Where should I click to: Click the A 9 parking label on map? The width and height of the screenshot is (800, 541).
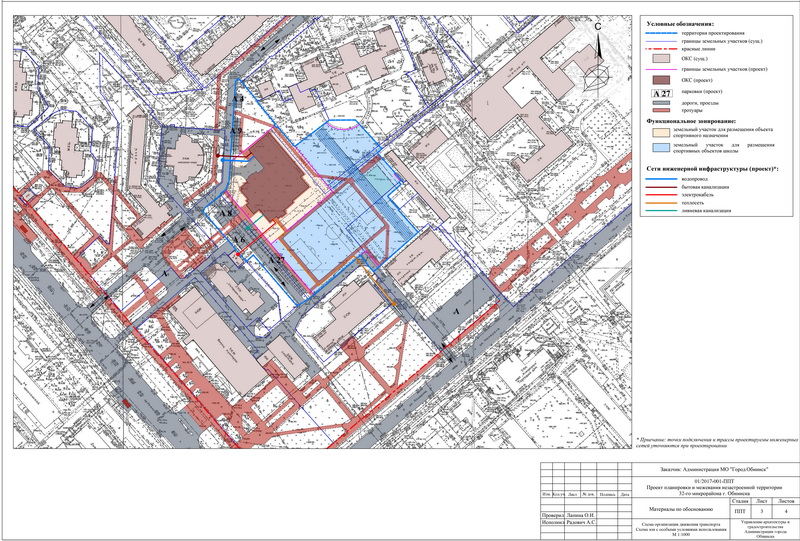(x=236, y=131)
